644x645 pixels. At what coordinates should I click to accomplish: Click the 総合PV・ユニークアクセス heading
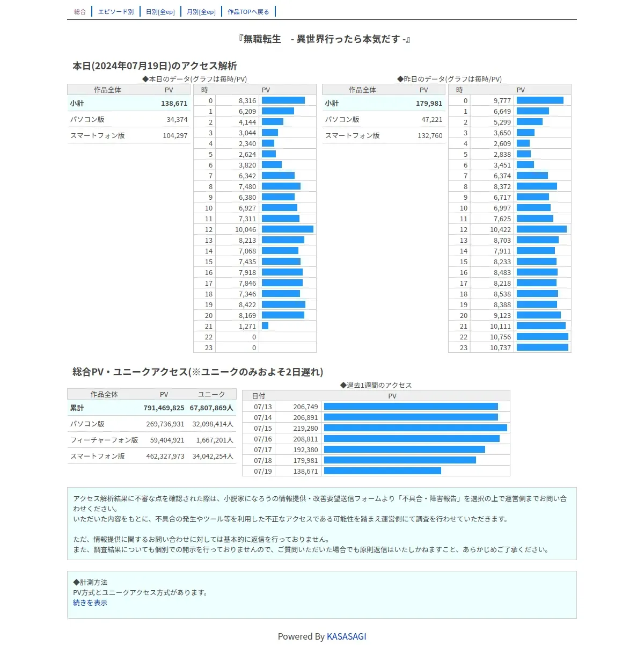[197, 372]
